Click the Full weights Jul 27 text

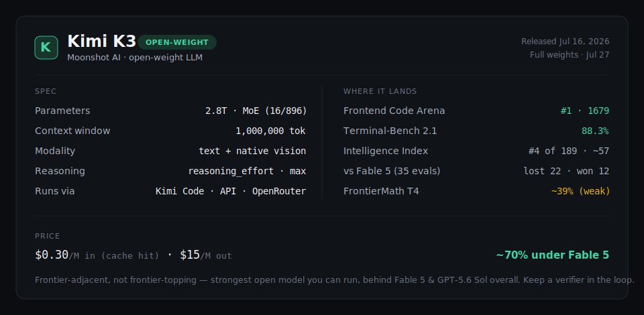570,54
